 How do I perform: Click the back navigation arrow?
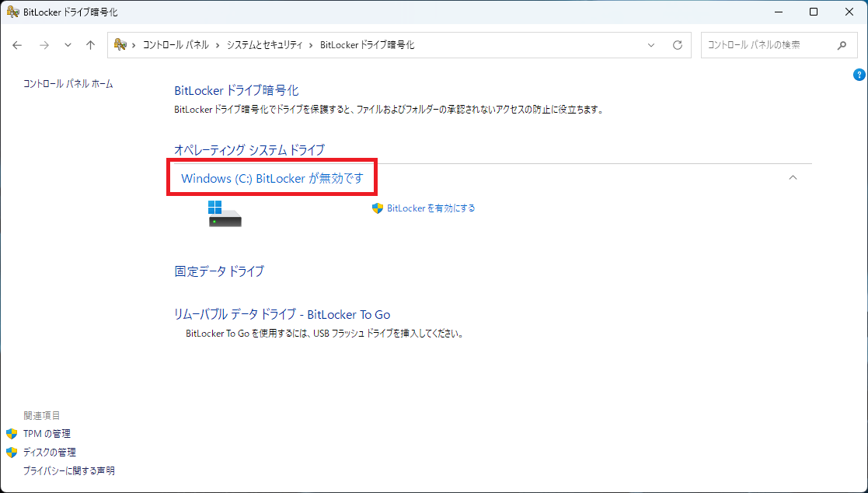coord(17,45)
